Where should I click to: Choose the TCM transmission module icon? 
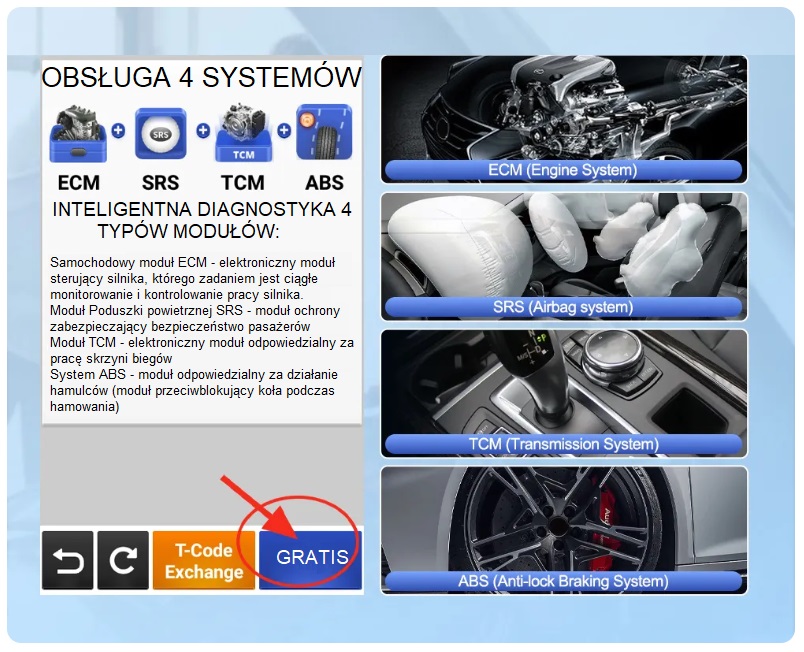coord(241,132)
